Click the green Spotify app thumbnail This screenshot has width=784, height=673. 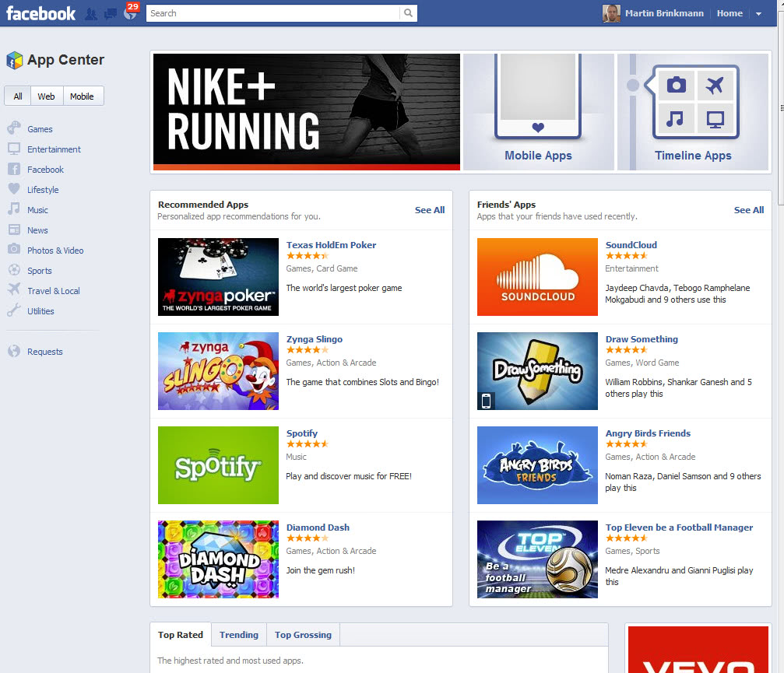pos(218,465)
